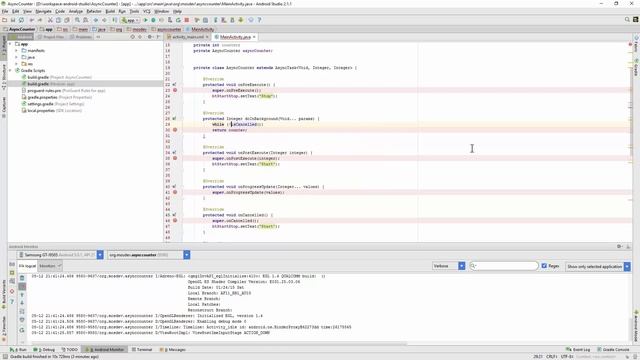Toggle breakpoint on line 30
This screenshot has height=360, width=640.
coord(175,130)
